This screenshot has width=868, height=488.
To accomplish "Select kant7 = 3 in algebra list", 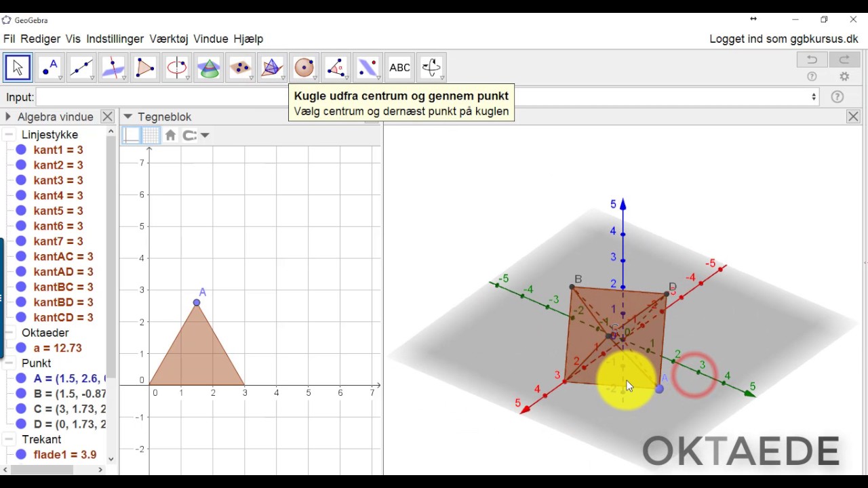I will 58,241.
